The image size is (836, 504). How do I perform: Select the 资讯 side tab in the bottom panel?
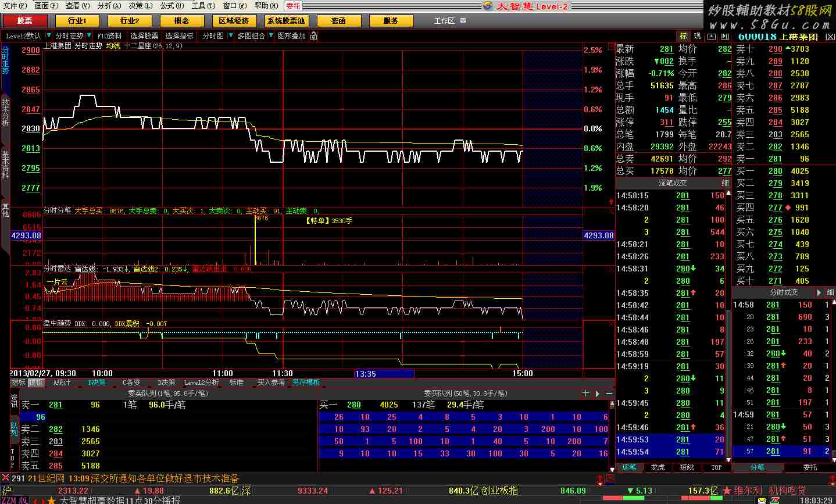click(x=15, y=401)
